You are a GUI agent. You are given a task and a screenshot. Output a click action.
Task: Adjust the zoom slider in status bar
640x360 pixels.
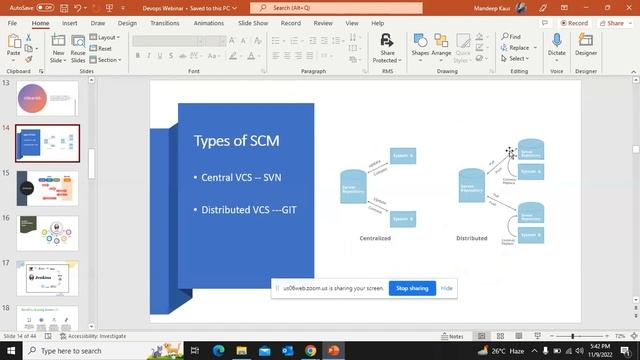579,336
